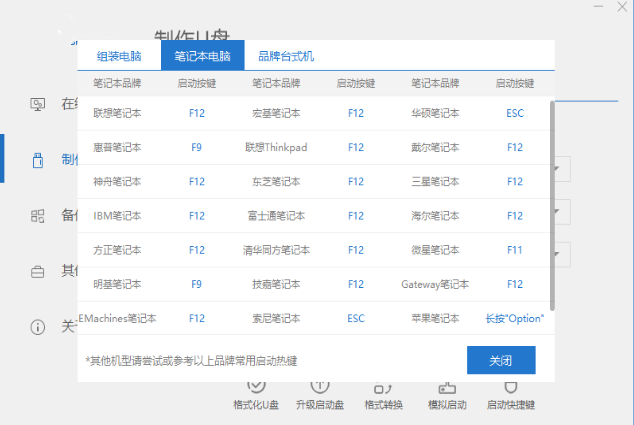Click the Gateway笔记本 brand cell
This screenshot has width=634, height=425.
tap(435, 284)
